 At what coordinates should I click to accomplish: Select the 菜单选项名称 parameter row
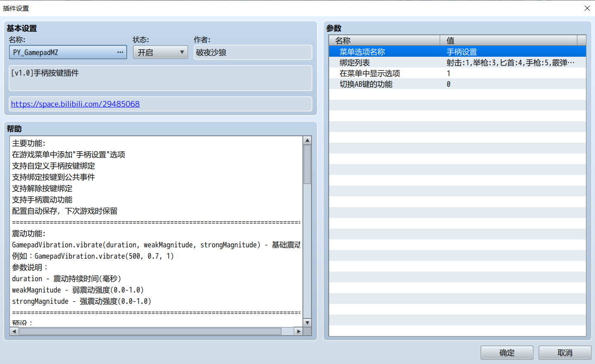click(457, 52)
